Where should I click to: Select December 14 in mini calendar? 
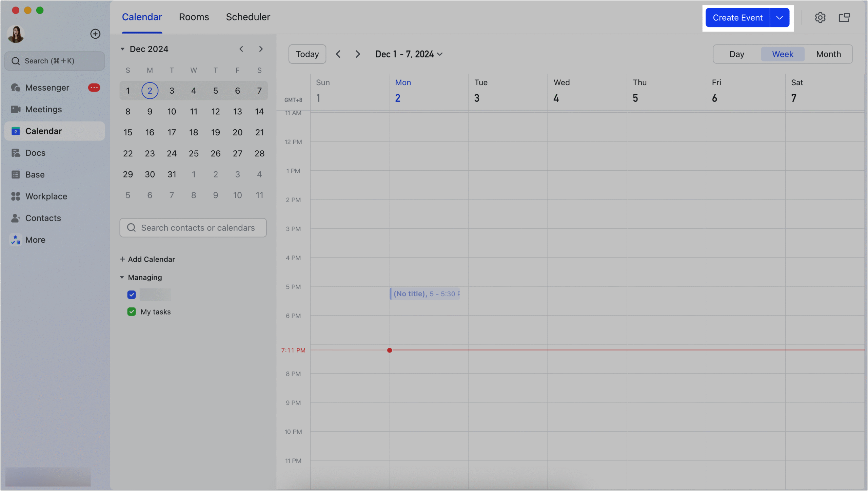tap(259, 112)
